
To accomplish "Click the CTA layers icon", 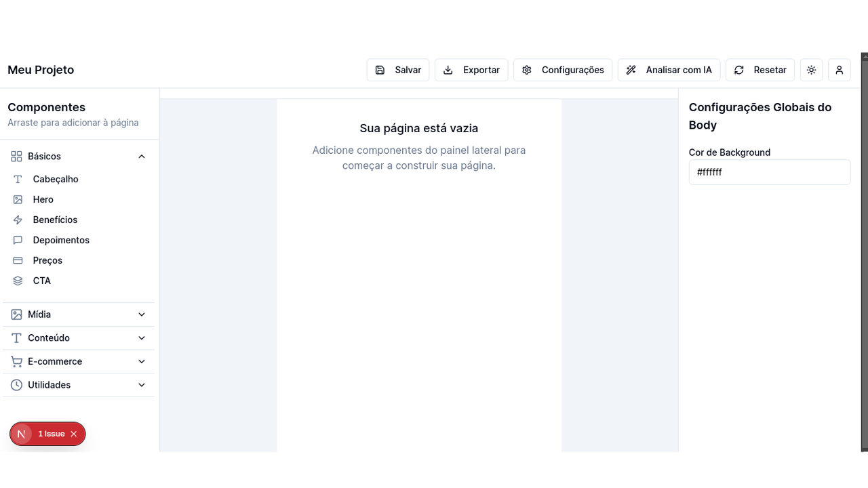I will click(16, 281).
